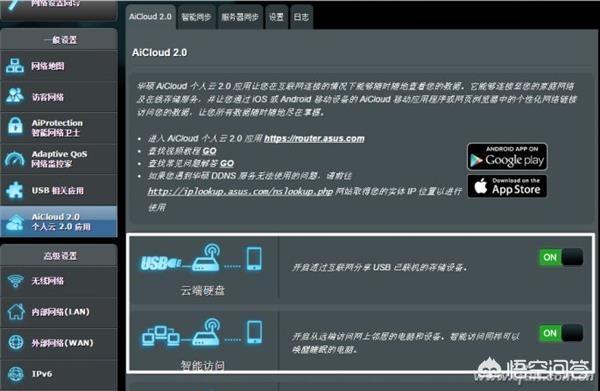Click the Google Play download badge
Viewport: 600px width, 391px height.
coord(507,157)
